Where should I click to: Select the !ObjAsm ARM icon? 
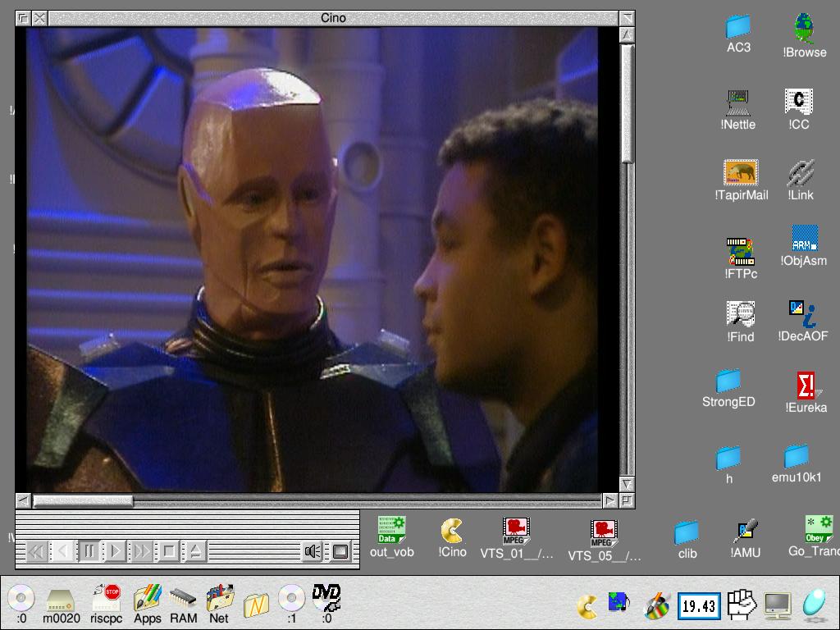click(804, 246)
